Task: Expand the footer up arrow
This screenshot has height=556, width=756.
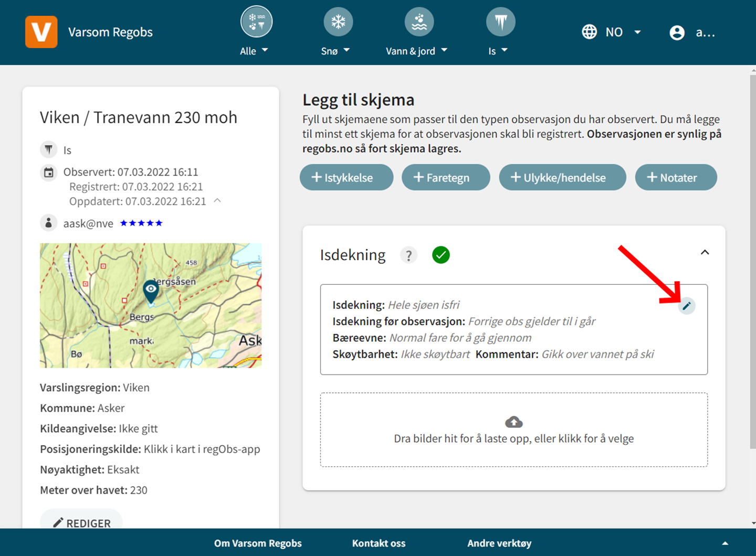Action: [x=725, y=543]
